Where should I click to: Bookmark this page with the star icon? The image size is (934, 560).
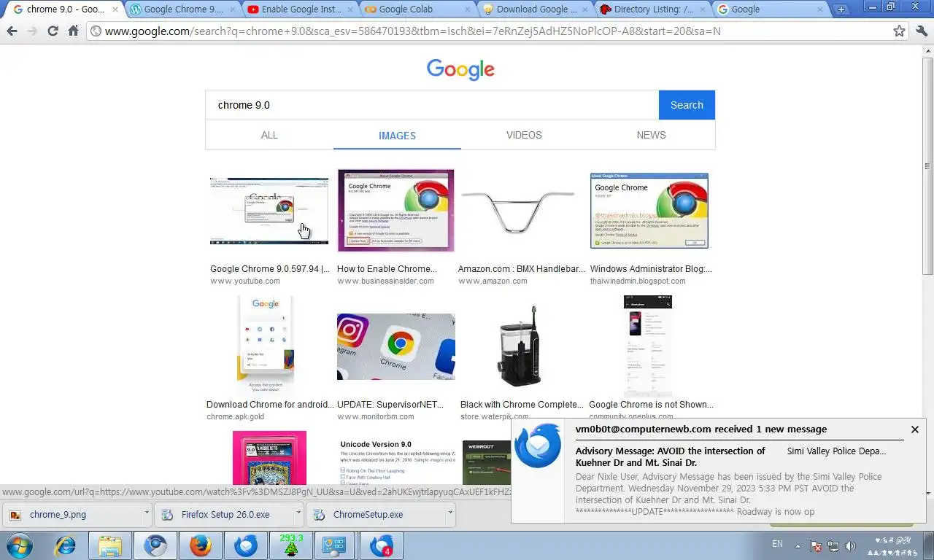pyautogui.click(x=900, y=31)
